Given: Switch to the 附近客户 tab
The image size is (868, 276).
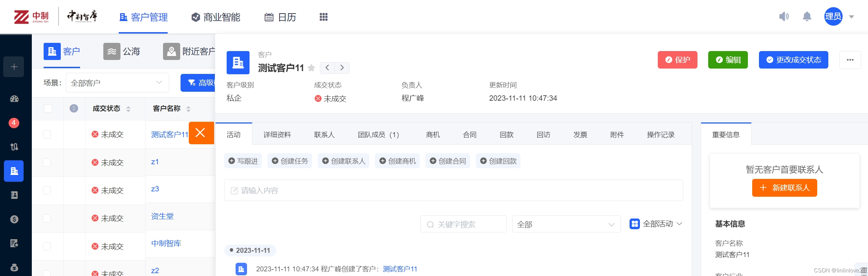Looking at the screenshot, I should [x=189, y=51].
